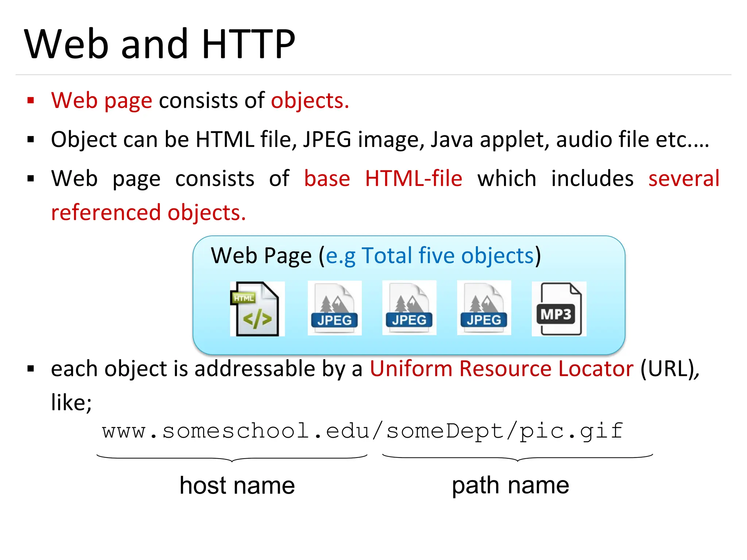Viewport: 747px width, 560px height.
Task: Click the JPEG icon beside the MP3 icon
Action: [x=484, y=307]
